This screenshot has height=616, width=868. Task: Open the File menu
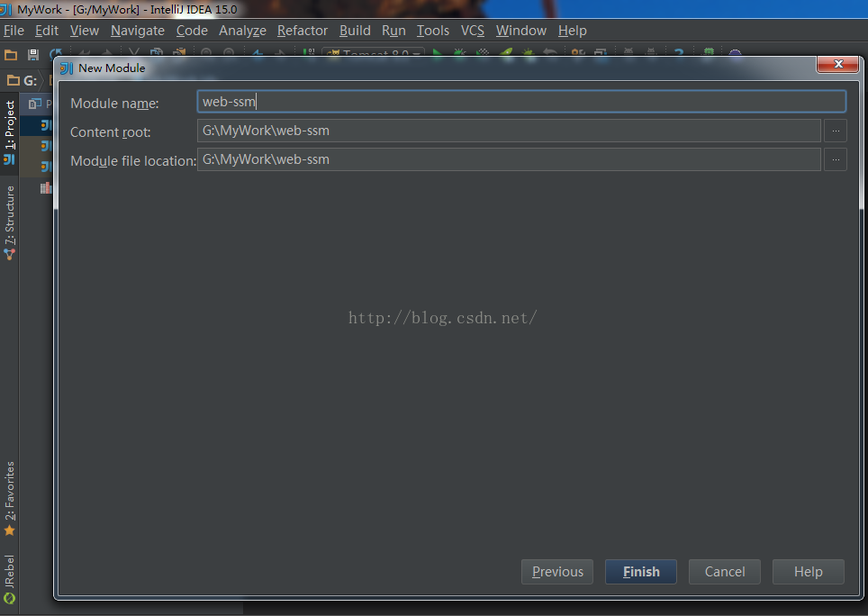[14, 31]
